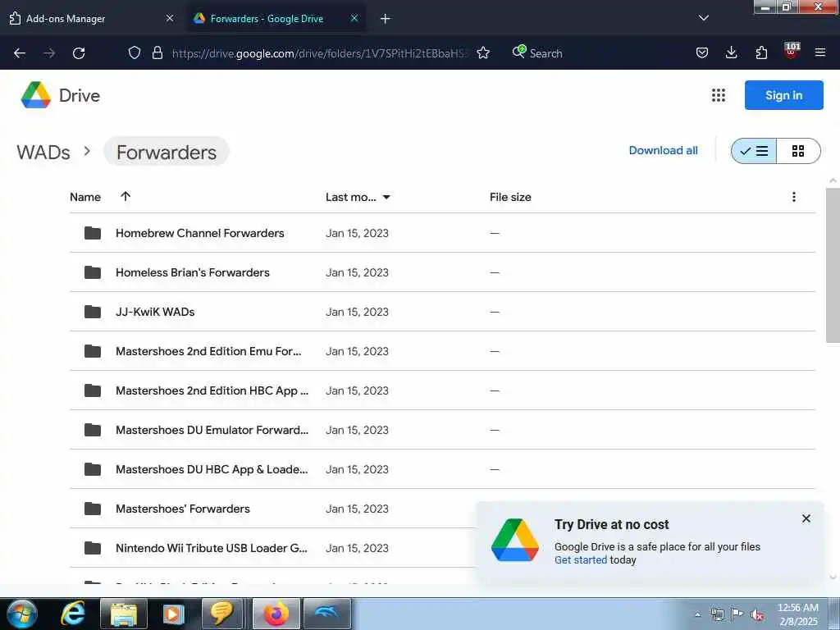
Task: Go to the WADs breadcrumb folder
Action: pos(43,152)
